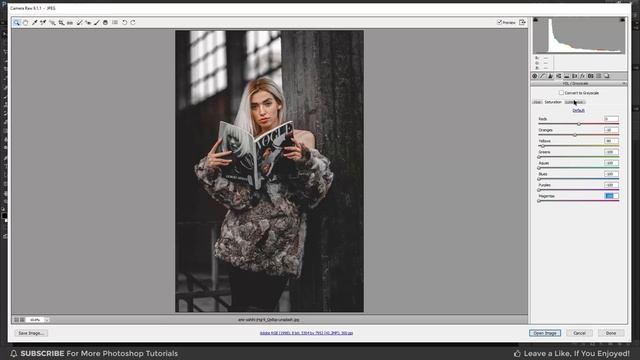Select the Crop tool
This screenshot has width=640, height=360.
pyautogui.click(x=61, y=23)
